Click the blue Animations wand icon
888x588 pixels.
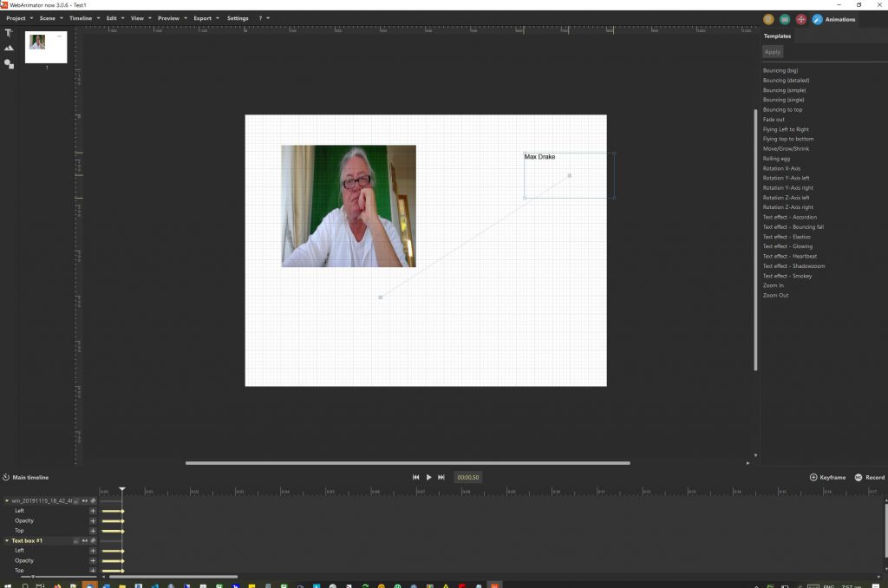(x=817, y=19)
